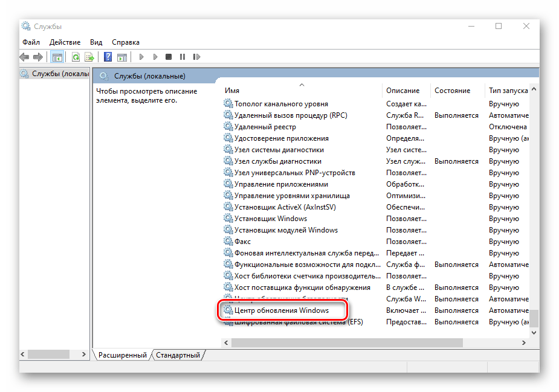Click the Forward arrow in the toolbar
The width and height of the screenshot is (559, 392).
click(x=38, y=57)
